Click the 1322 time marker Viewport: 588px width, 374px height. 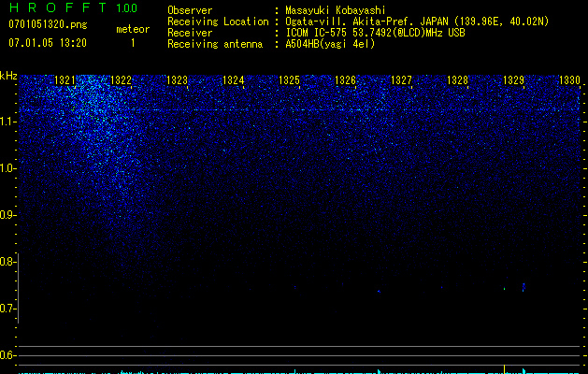[122, 80]
